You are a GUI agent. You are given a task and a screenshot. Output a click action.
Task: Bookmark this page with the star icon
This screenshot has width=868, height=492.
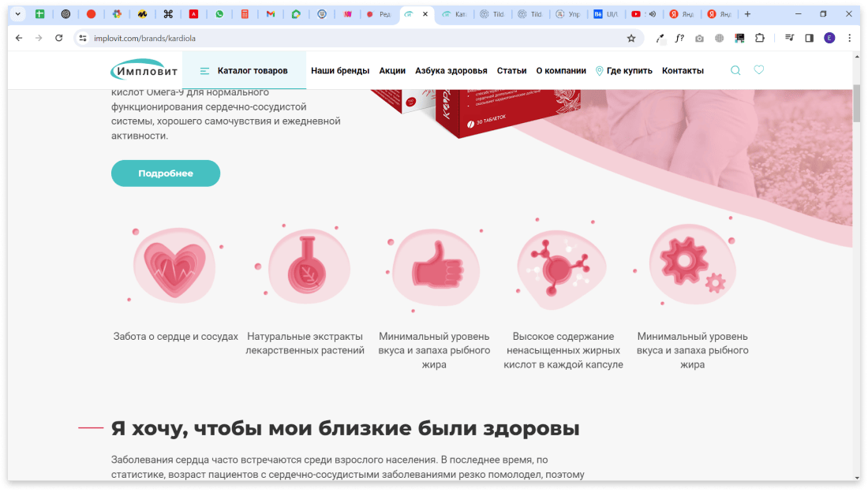coord(631,38)
